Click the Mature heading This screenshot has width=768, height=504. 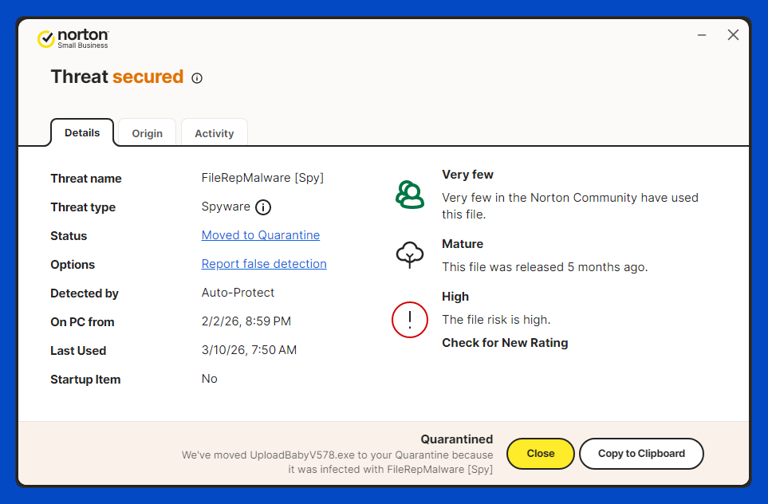click(462, 244)
